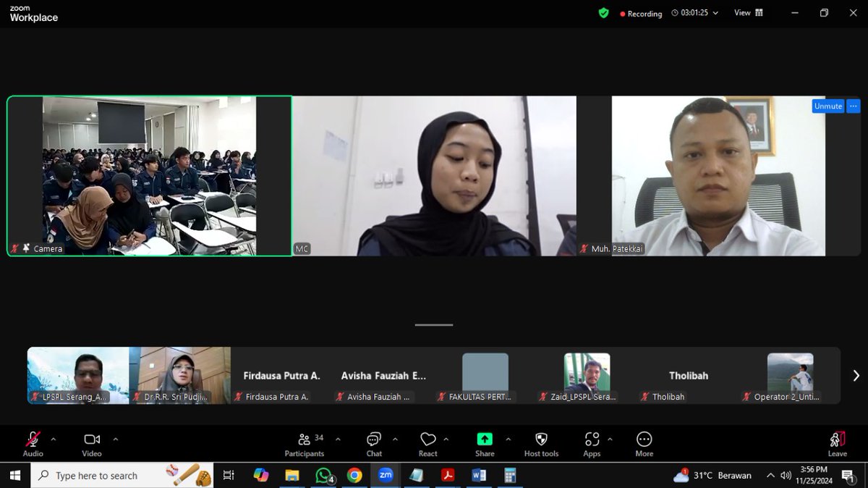Toggle camera with the Video button
Viewport: 868px width, 488px height.
pos(92,444)
